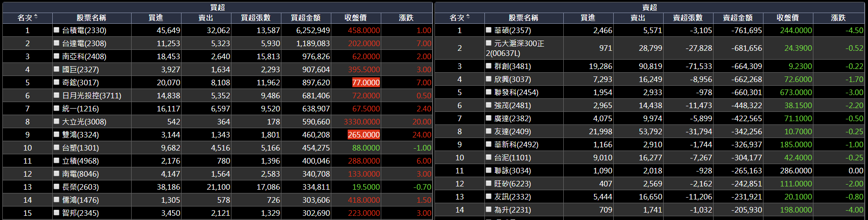Open the stock name 強茂(2481)
The height and width of the screenshot is (220, 868).
(x=512, y=105)
